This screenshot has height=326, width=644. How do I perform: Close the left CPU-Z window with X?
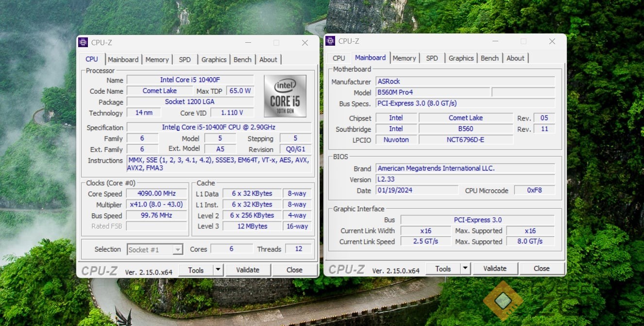[305, 43]
